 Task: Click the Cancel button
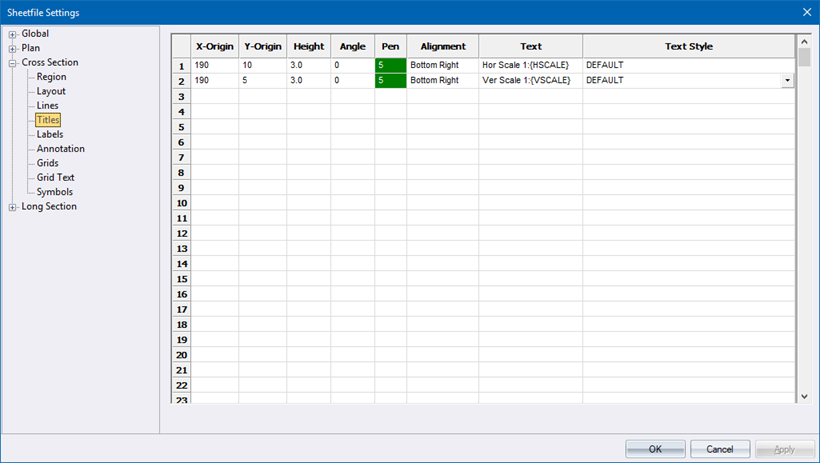[720, 448]
